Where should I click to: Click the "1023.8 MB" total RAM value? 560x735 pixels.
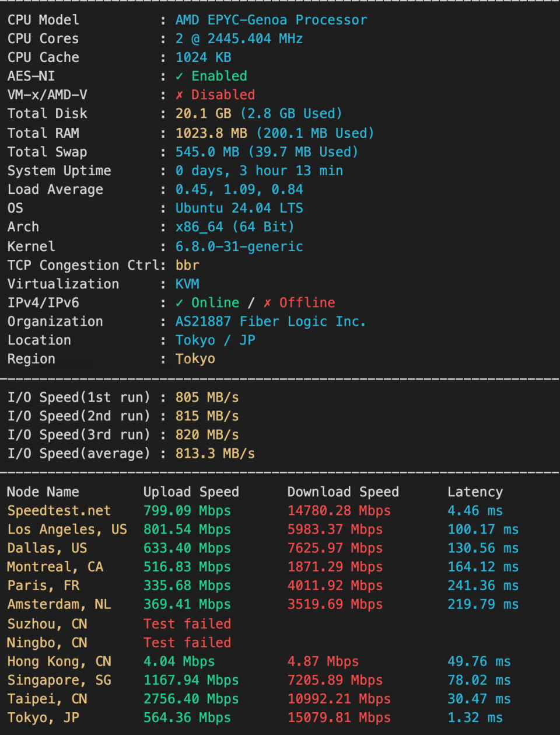point(211,133)
